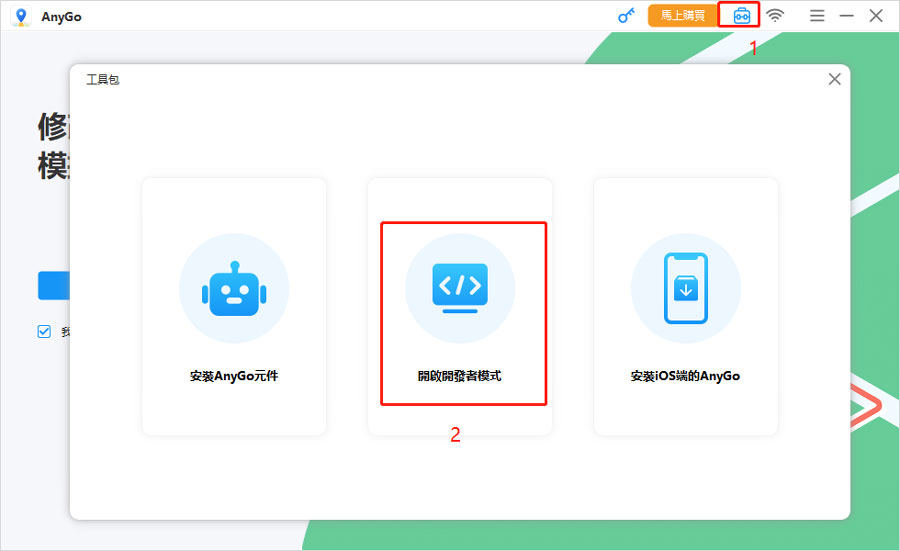900x551 pixels.
Task: Select the 安裝iOS端的AnyGo label
Action: [686, 377]
